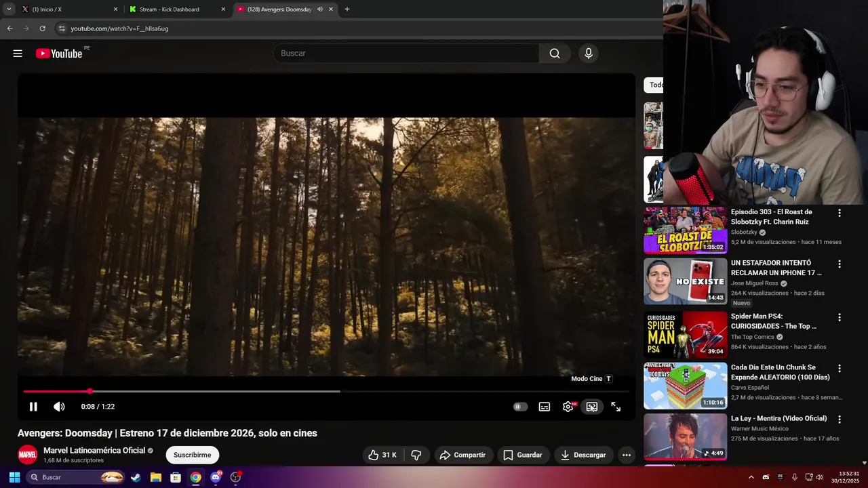Screen dimensions: 868x488
Task: Open the tab search dropdown chevron in Chrome
Action: [x=9, y=9]
